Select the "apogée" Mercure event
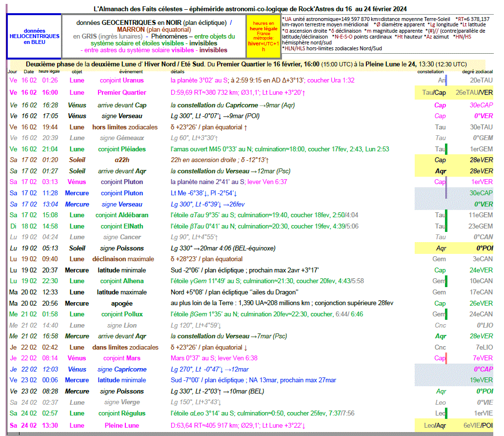 coord(122,303)
